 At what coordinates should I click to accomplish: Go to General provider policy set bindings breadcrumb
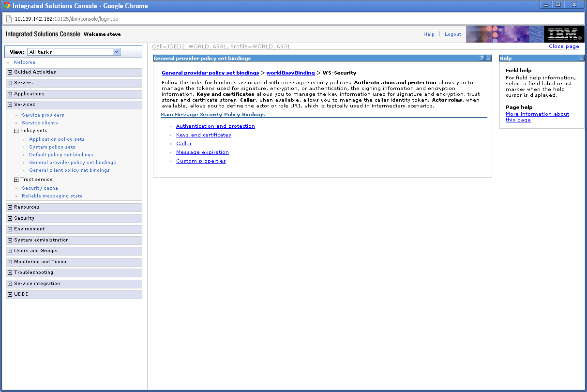tap(211, 73)
